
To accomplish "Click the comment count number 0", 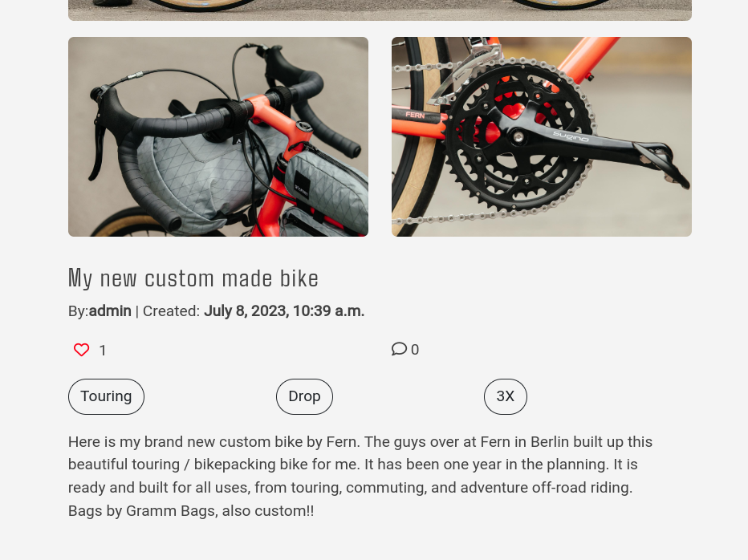I will coord(415,350).
